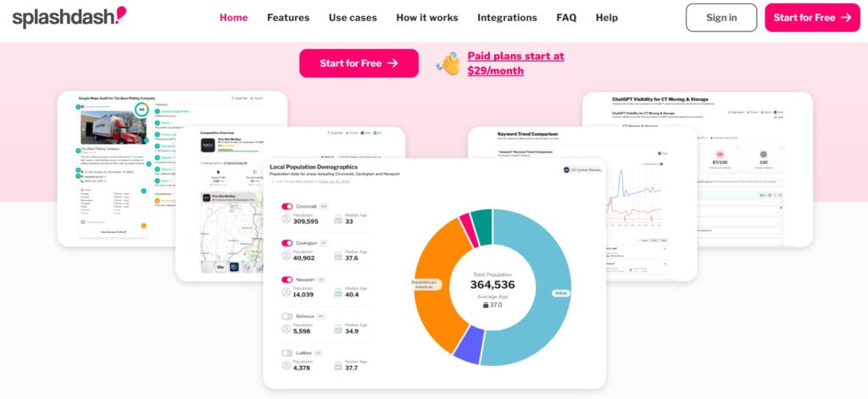The height and width of the screenshot is (399, 868).
Task: Click the US Census Bureau badge icon
Action: point(566,169)
